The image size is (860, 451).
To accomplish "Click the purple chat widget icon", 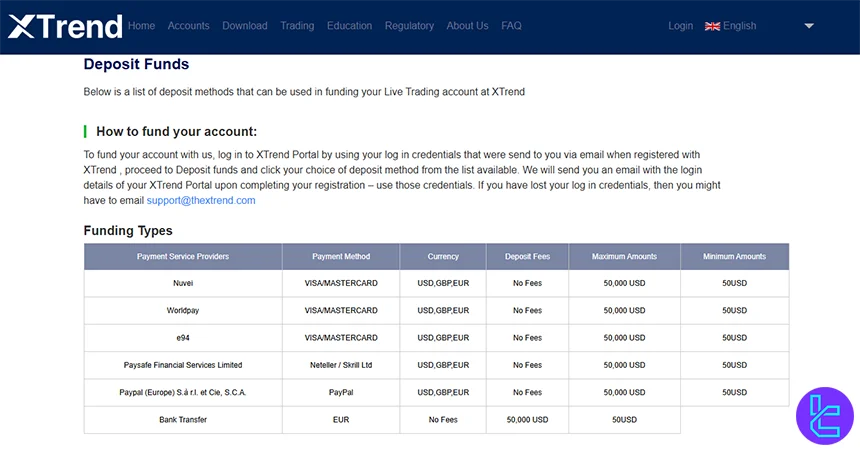I will [824, 415].
